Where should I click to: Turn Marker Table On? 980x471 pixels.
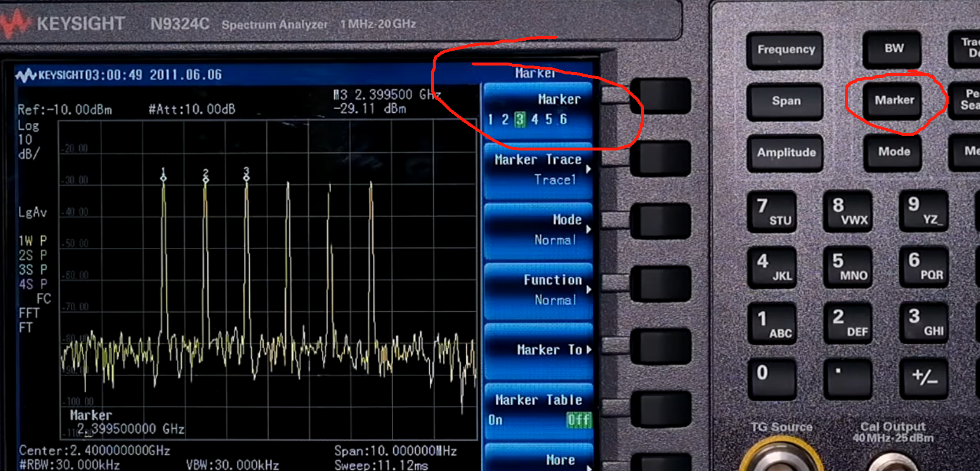[495, 420]
